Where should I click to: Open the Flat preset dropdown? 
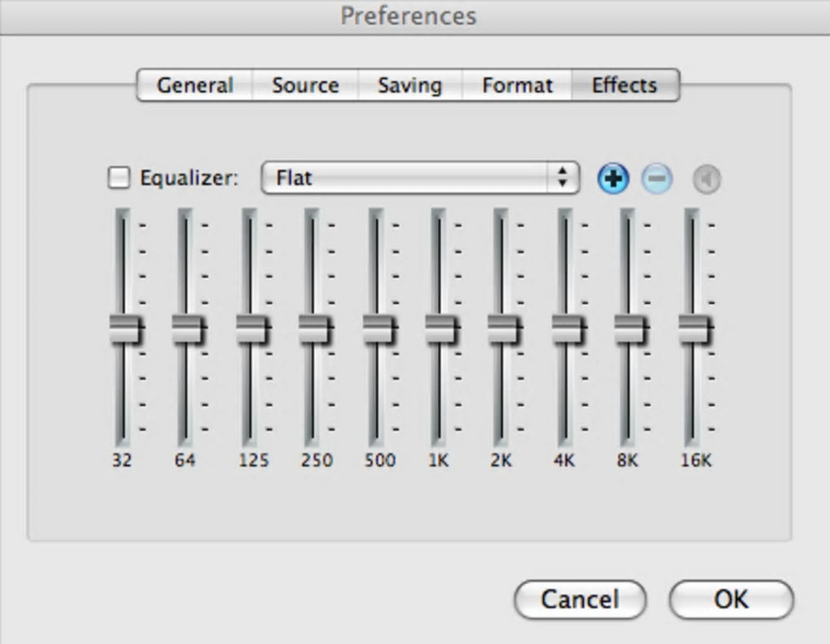[420, 178]
